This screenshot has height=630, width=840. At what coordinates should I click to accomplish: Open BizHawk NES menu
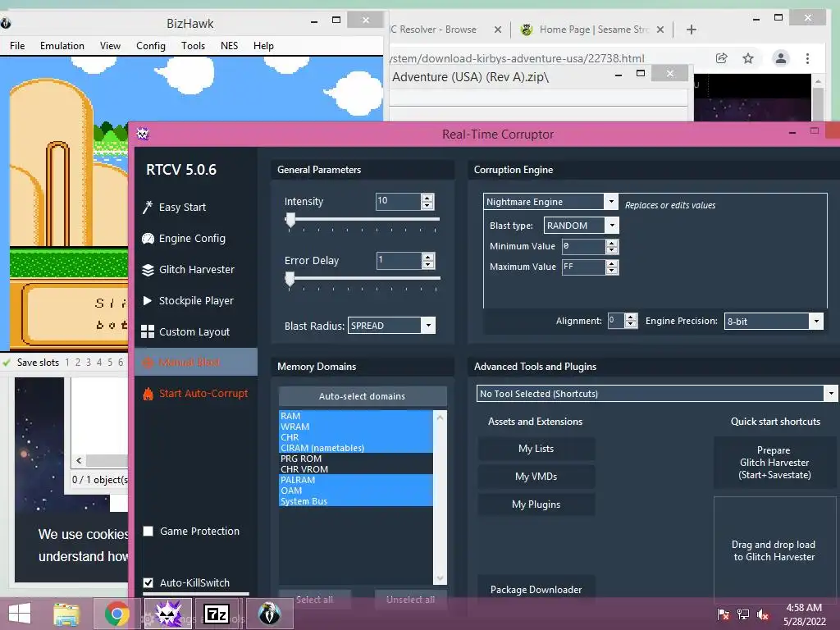[230, 46]
